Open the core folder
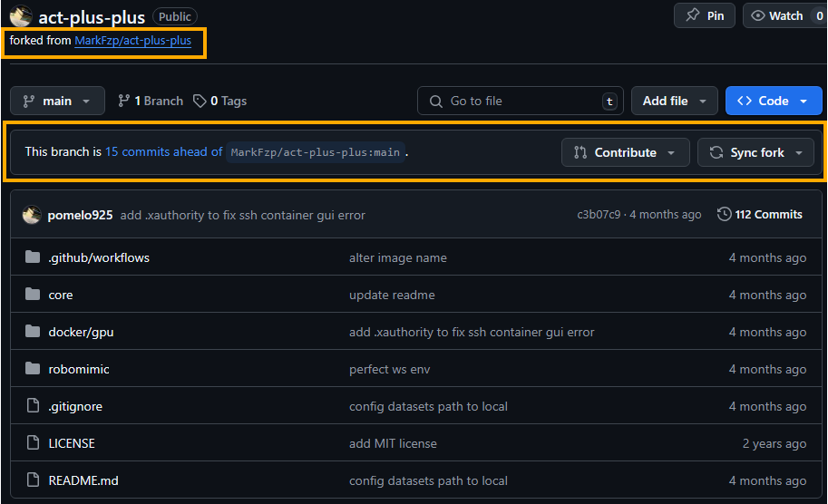 point(61,295)
